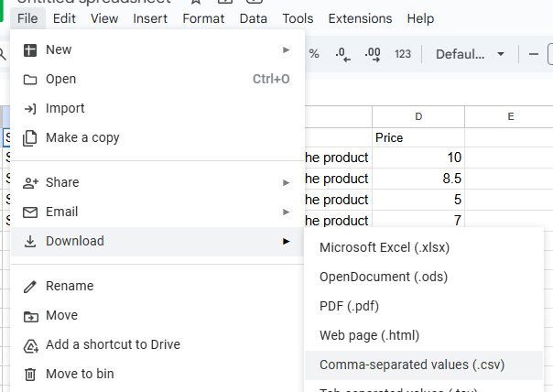This screenshot has width=553, height=392.
Task: Click the Share person-add icon
Action: [x=30, y=183]
